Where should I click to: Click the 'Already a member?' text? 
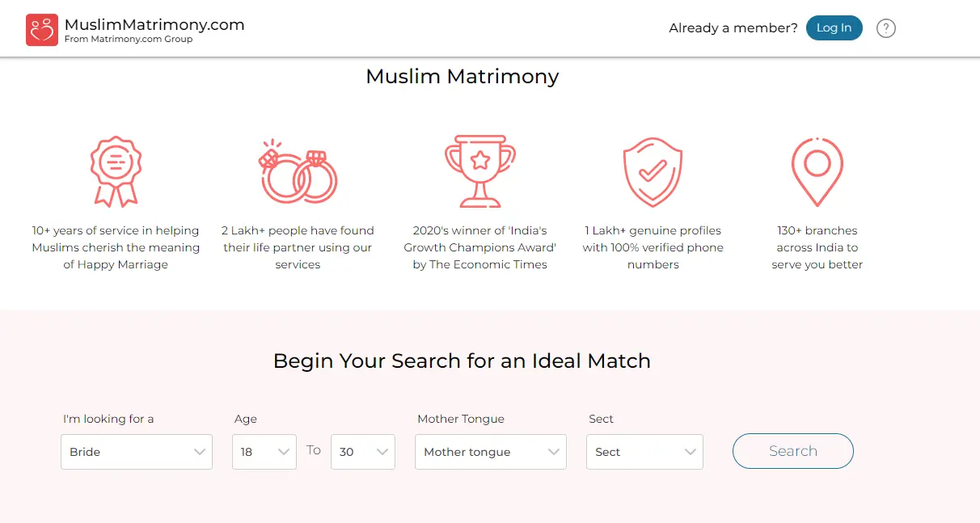pos(733,27)
